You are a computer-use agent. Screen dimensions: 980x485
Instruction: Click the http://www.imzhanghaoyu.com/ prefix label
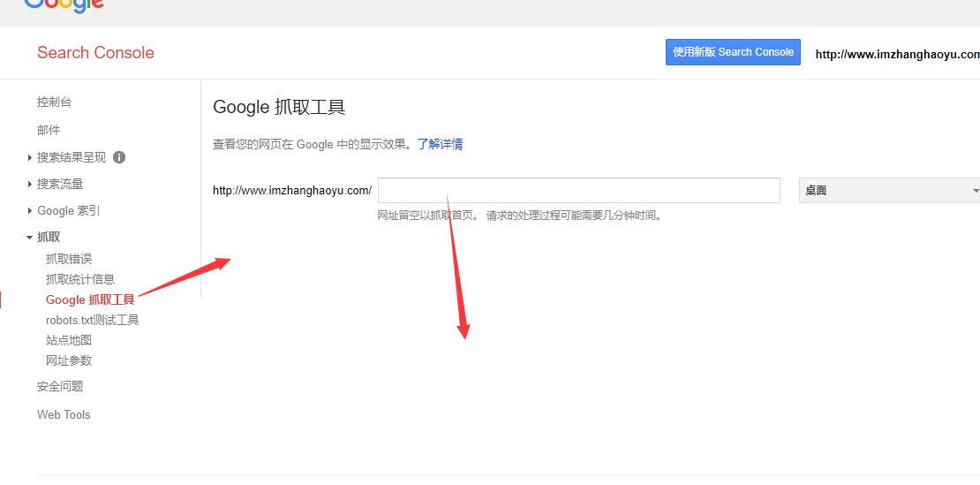(292, 191)
